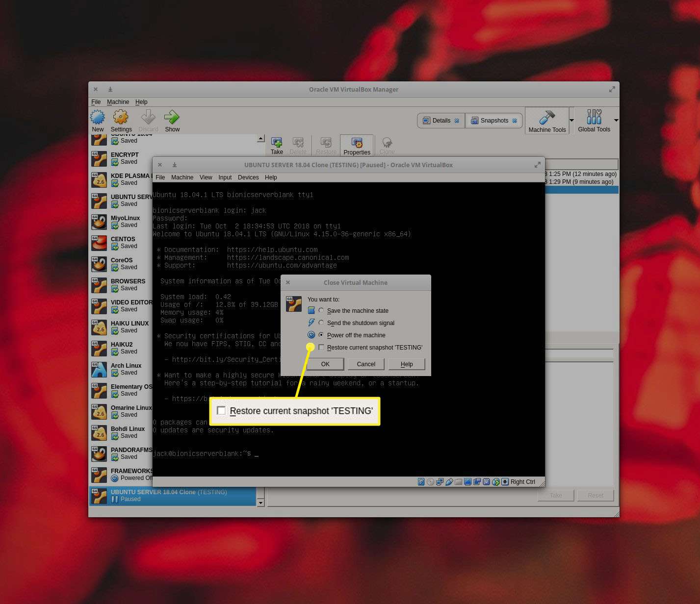
Task: Select the BROWSERS VM entry
Action: pyautogui.click(x=121, y=285)
